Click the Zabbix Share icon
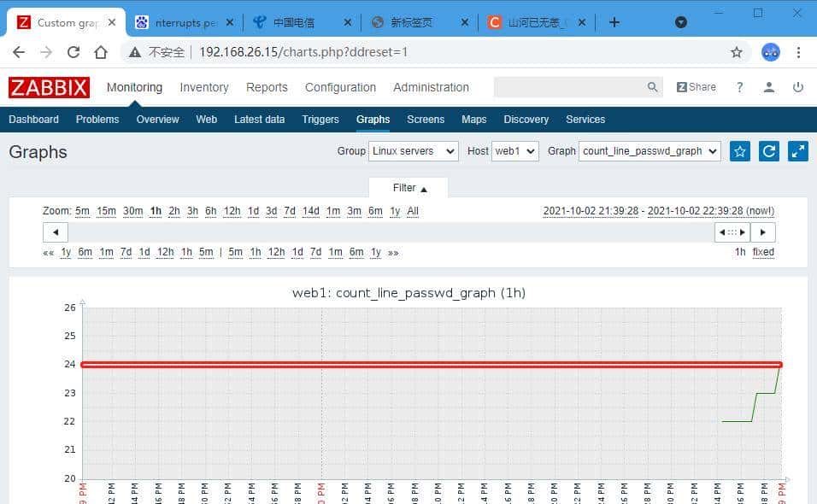Screen dimensions: 817x504 [x=695, y=86]
